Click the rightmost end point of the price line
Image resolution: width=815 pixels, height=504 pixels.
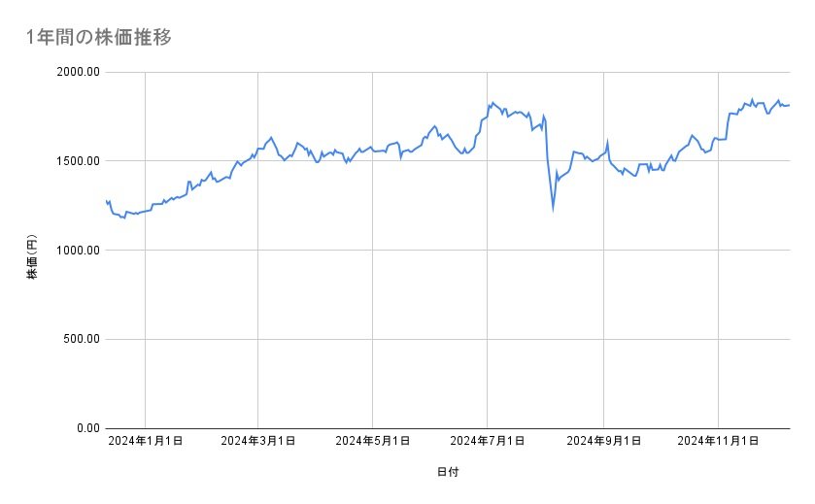point(789,105)
